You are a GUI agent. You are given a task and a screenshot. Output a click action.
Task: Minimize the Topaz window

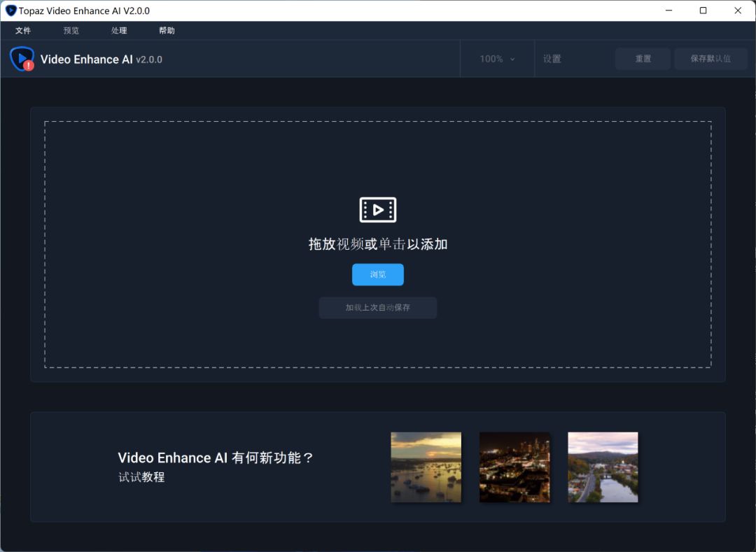click(668, 10)
